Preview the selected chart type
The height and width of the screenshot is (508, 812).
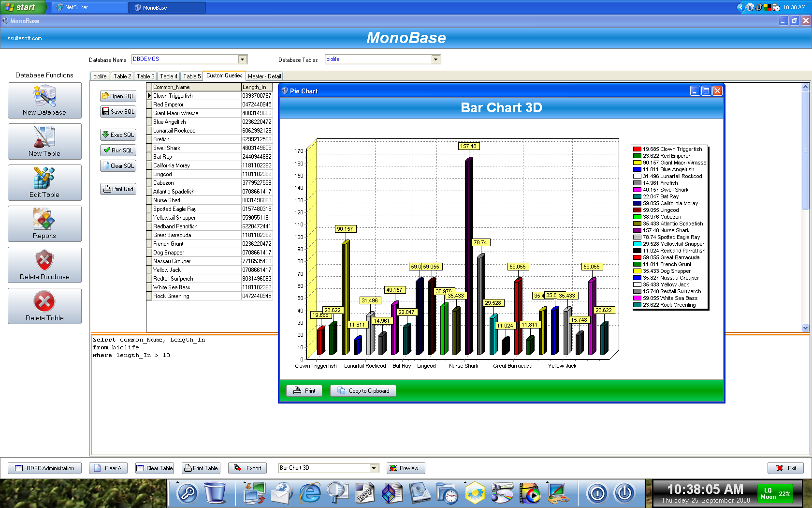coord(406,468)
